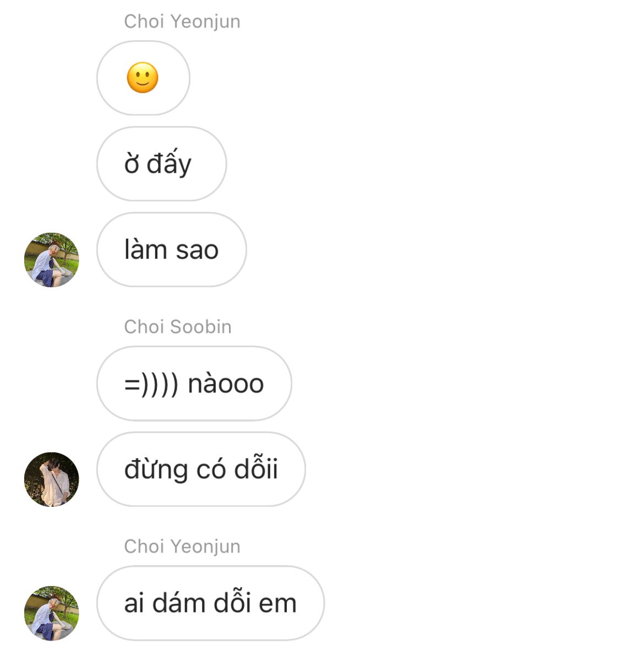
Task: Open the avatar beside 'ai dám dỗi em'
Action: [52, 613]
